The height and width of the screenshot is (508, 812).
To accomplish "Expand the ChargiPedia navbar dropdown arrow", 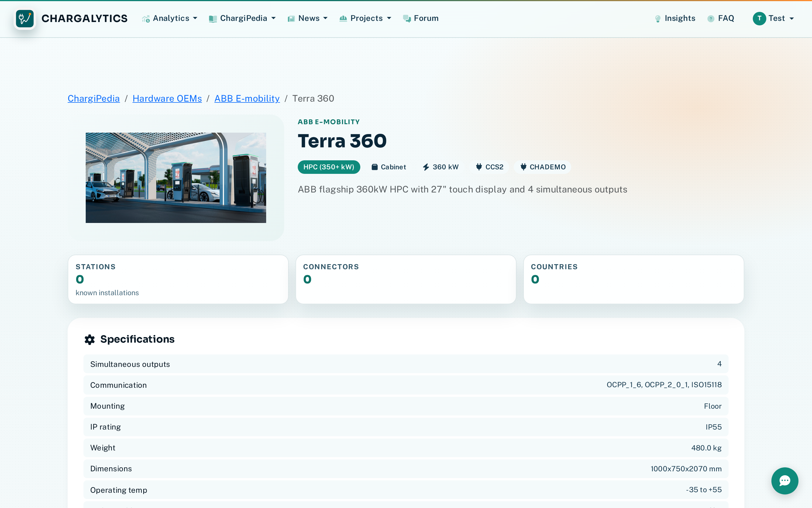I will [x=273, y=18].
